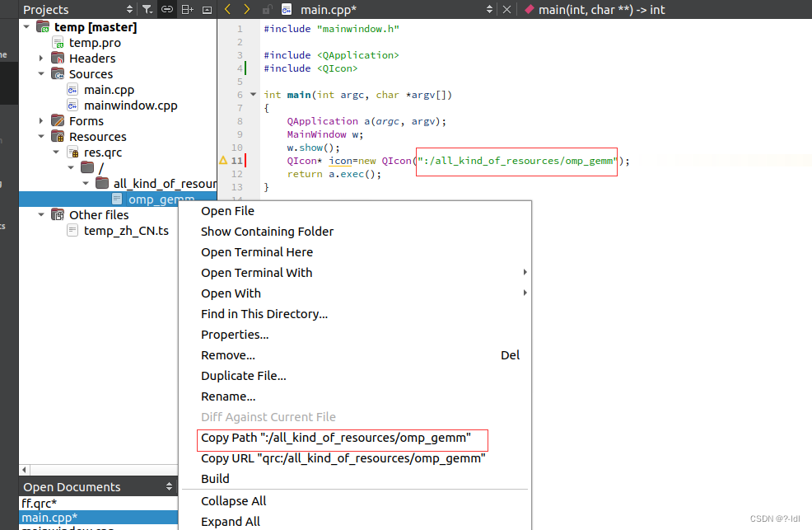Choose Rename... from context menu

click(355, 396)
